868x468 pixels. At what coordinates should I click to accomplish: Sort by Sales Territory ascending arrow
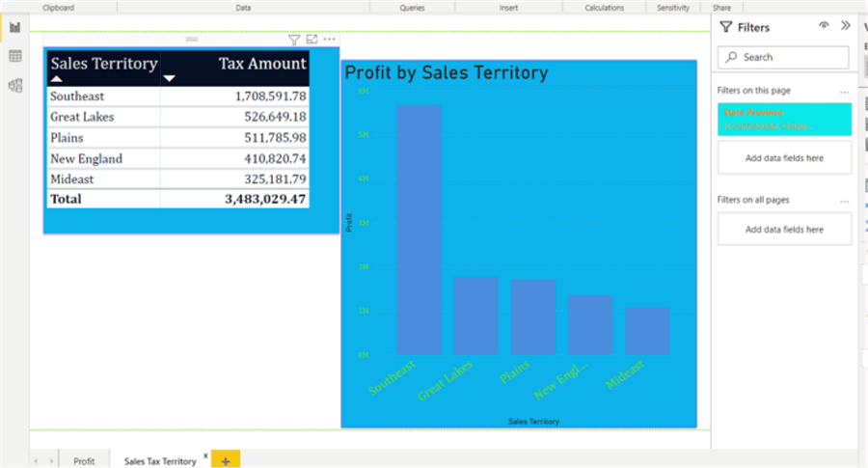[57, 79]
